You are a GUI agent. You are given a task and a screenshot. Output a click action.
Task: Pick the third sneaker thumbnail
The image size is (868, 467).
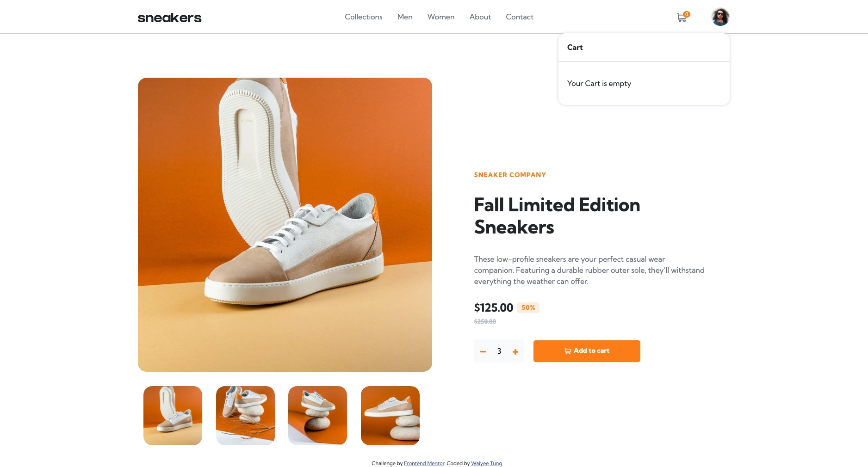317,415
